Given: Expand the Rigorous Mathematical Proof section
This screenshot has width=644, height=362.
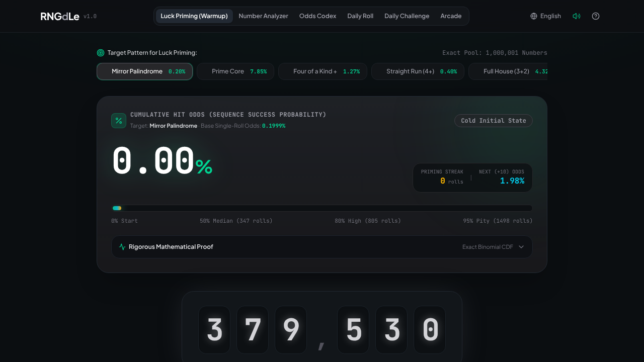Looking at the screenshot, I should (x=322, y=247).
